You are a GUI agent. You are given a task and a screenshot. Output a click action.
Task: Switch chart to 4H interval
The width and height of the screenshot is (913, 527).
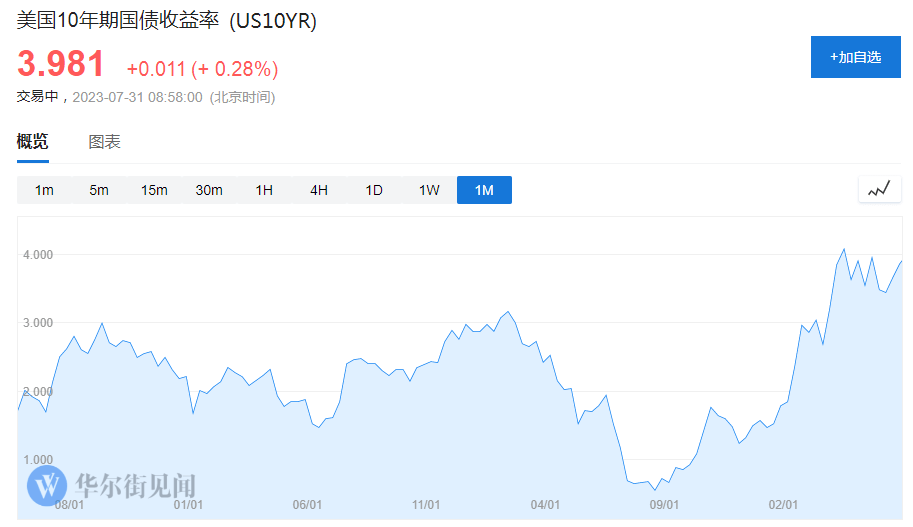click(x=319, y=190)
